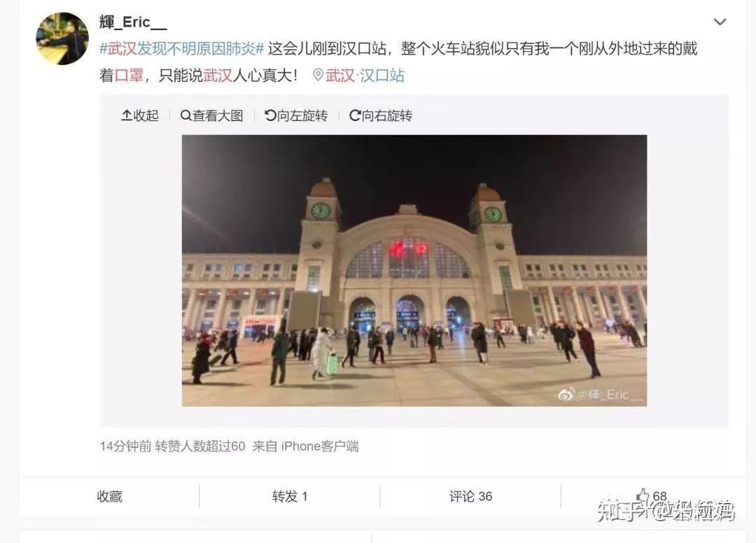Rotate the photo left with 向左旋转
The image size is (756, 543).
coord(296,115)
